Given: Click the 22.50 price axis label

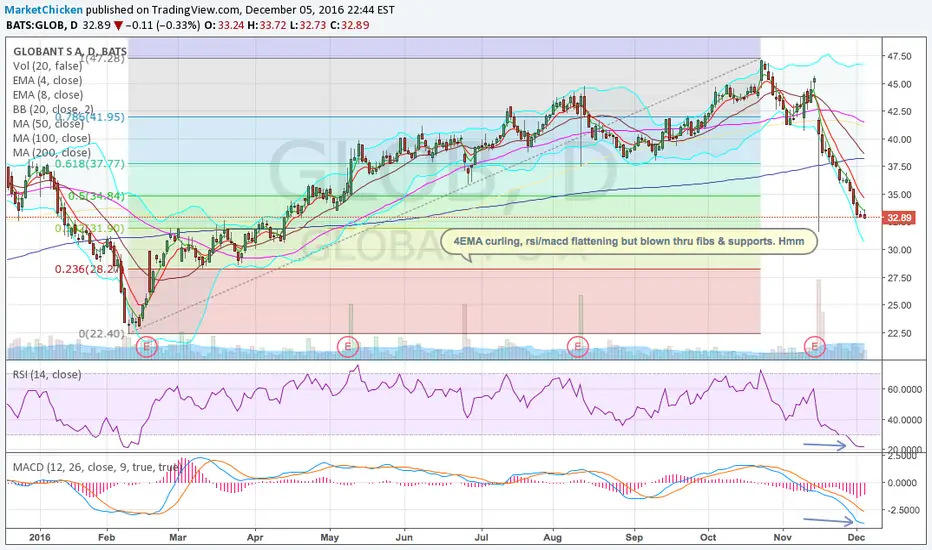Looking at the screenshot, I should [x=899, y=333].
